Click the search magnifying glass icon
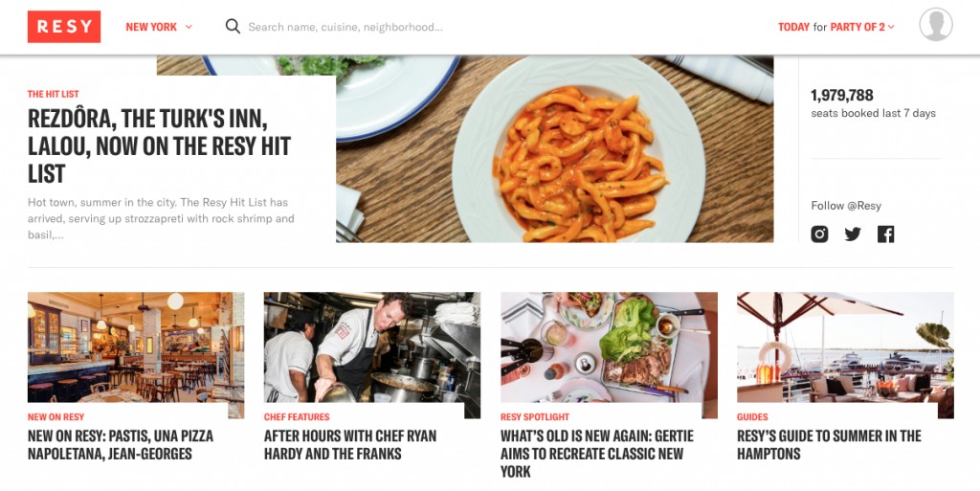Viewport: 980px width, 491px height. coord(233,26)
